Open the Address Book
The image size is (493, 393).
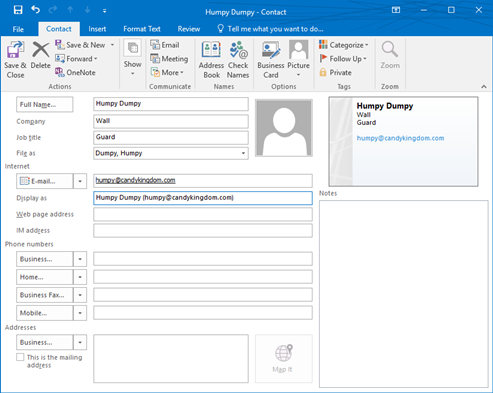pos(211,60)
